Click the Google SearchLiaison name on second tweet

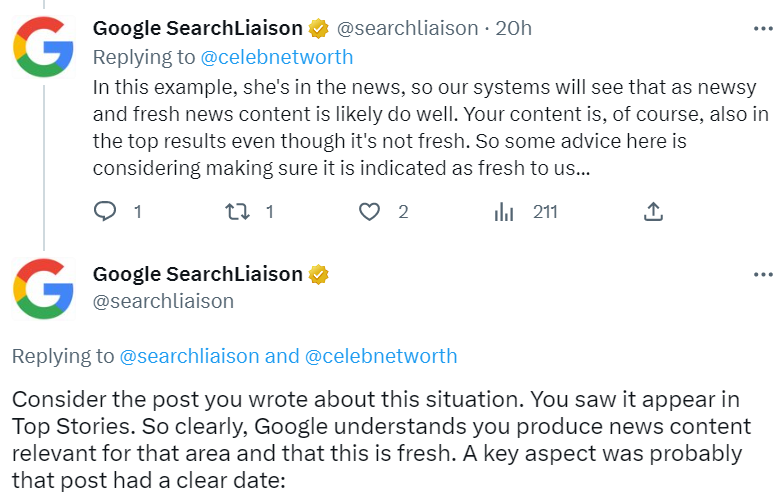tap(197, 274)
